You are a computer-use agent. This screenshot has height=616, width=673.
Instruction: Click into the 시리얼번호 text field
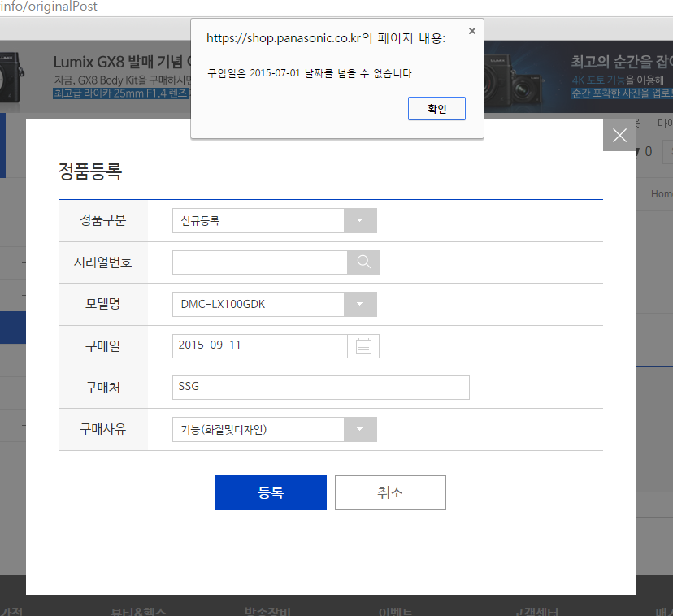[x=259, y=262]
